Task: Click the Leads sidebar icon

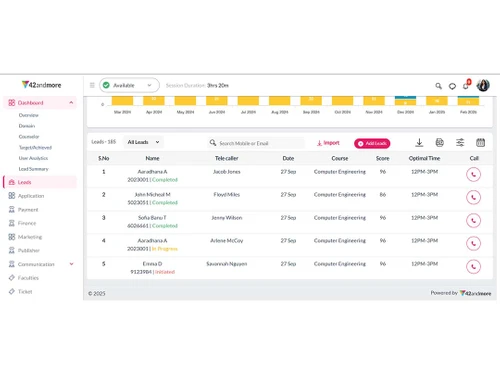Action: (12, 182)
